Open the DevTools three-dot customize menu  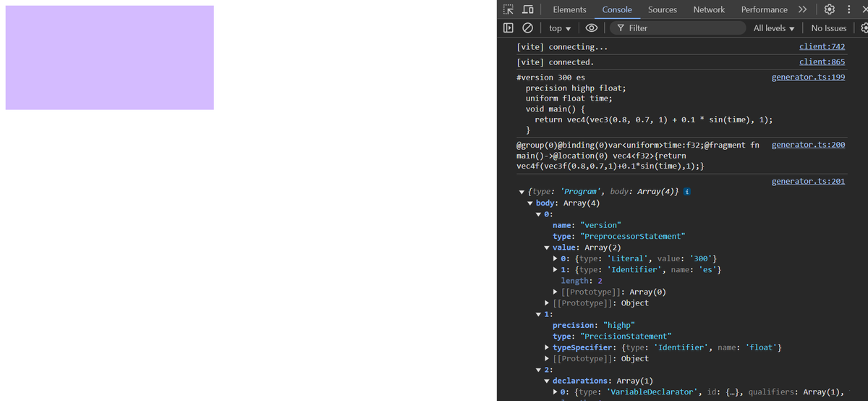(x=848, y=9)
